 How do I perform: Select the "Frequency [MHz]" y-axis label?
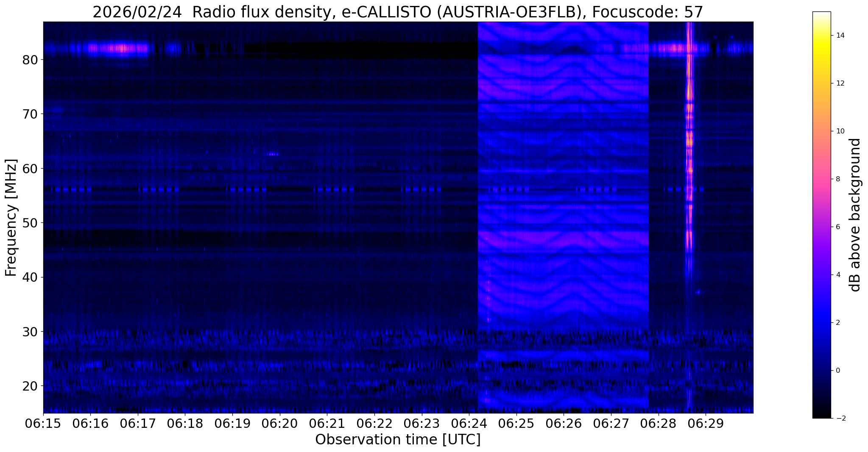coord(11,218)
